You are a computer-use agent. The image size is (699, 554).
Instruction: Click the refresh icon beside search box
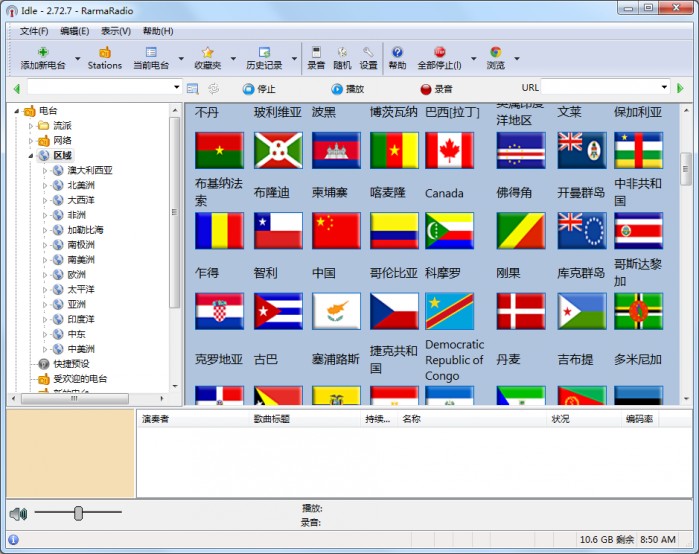(x=214, y=89)
